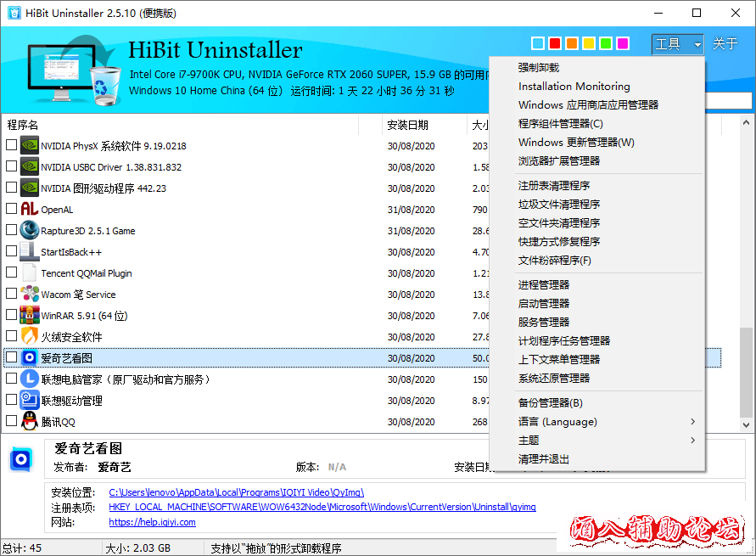Check the checkbox next to WinRAR 5.91
This screenshot has width=756, height=556.
point(12,315)
